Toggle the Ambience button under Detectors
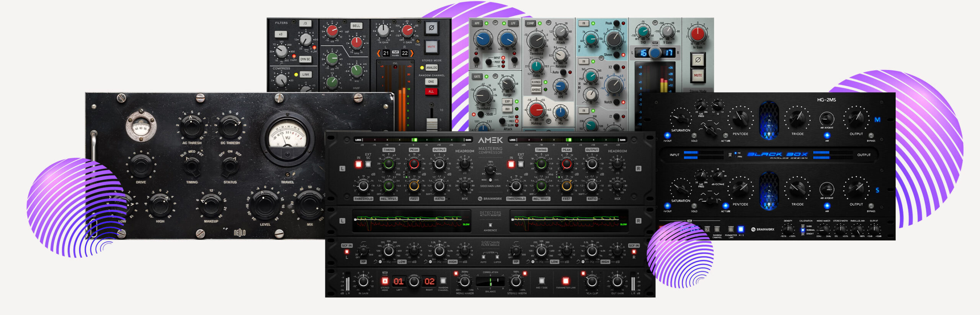Viewport: 980px width, 315px height. (490, 225)
